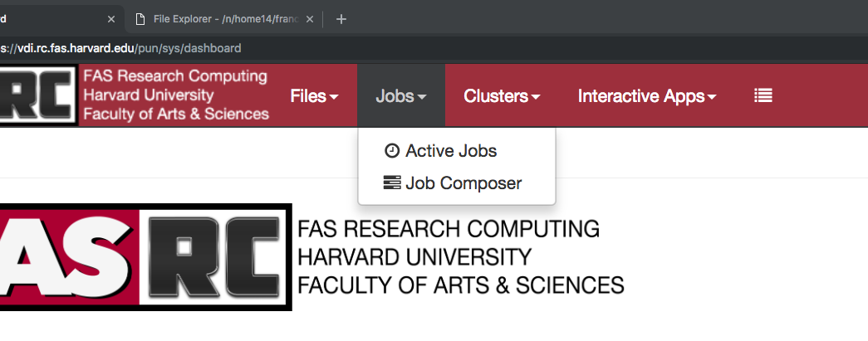Expand the Interactive Apps dropdown
Image resolution: width=868 pixels, height=341 pixels.
point(646,95)
